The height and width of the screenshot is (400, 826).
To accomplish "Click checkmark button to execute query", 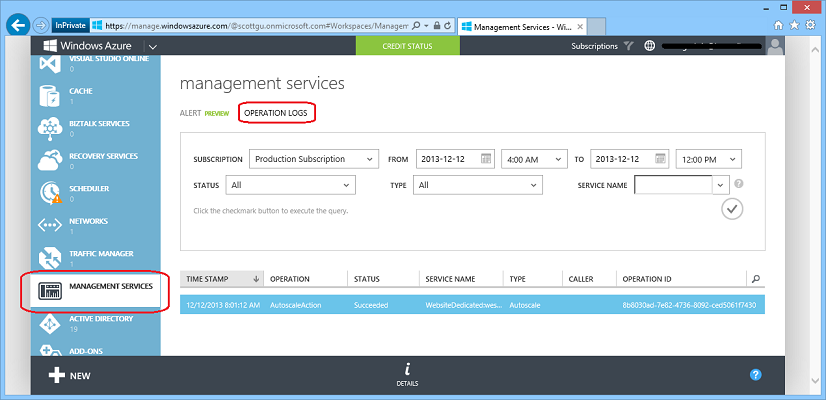I will 732,208.
